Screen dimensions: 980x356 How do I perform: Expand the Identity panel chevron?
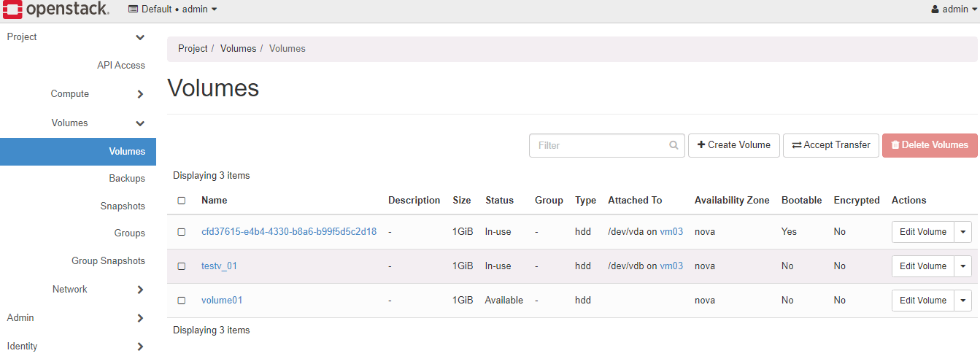tap(140, 347)
